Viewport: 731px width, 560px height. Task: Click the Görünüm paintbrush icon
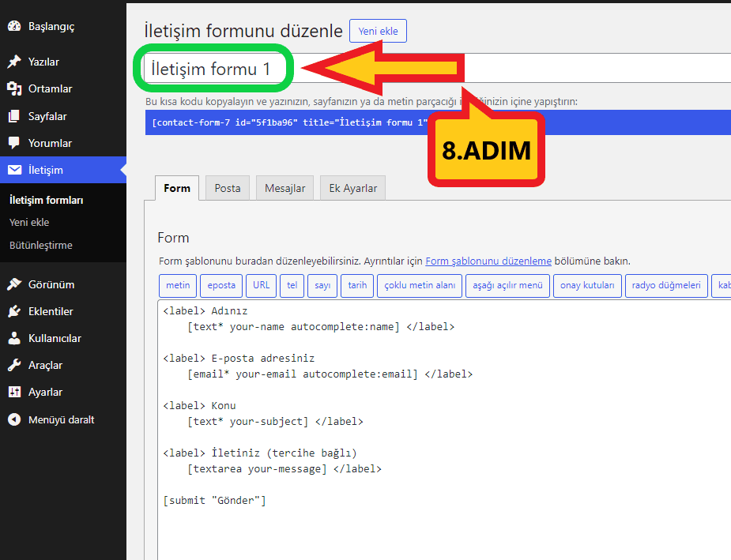point(14,284)
